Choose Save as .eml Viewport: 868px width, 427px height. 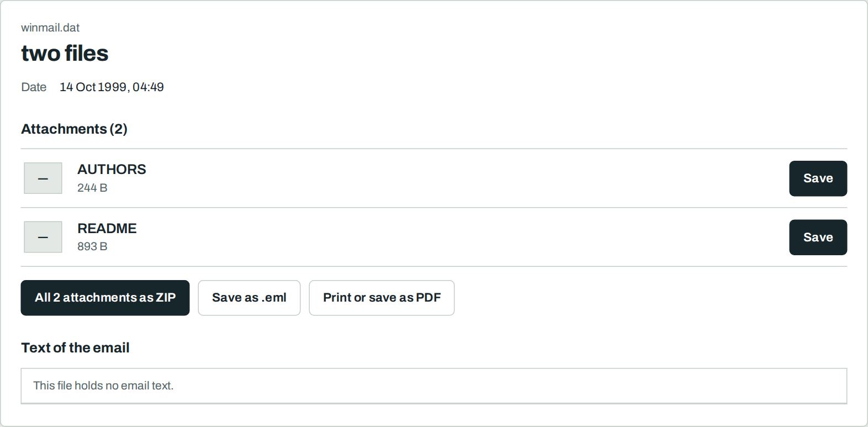(x=249, y=298)
